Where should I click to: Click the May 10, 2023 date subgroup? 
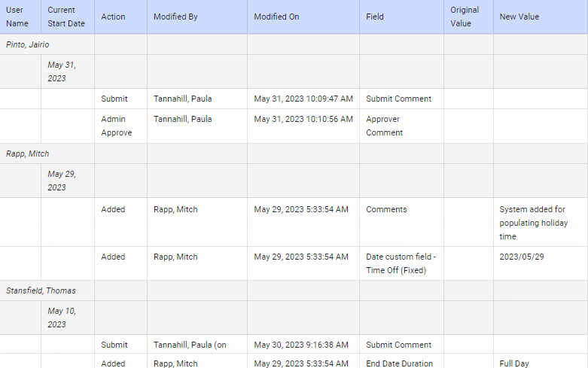62,318
